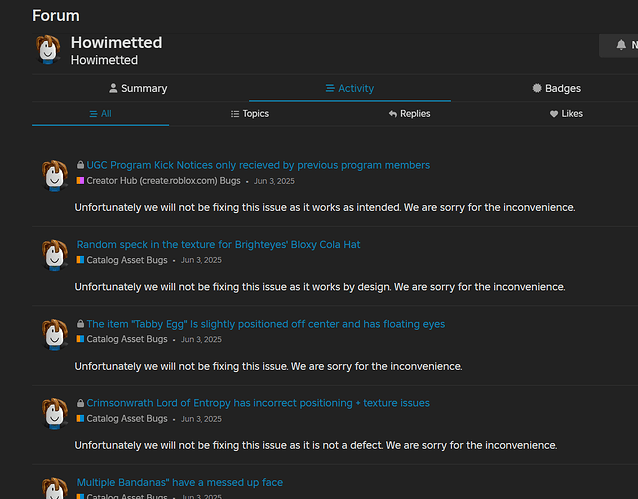Click Catalog Asset Bugs under Tabby Egg
The image size is (638, 499).
(x=127, y=339)
